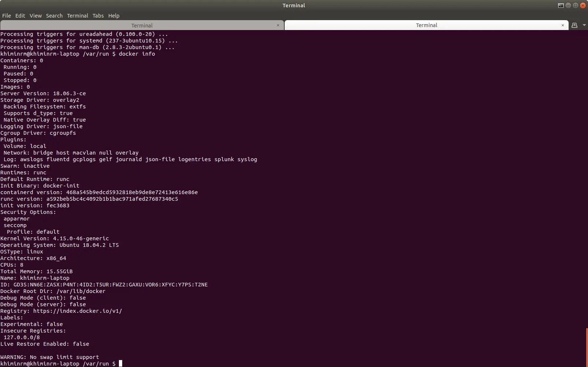
Task: Maximize the Terminal window
Action: [x=576, y=5]
